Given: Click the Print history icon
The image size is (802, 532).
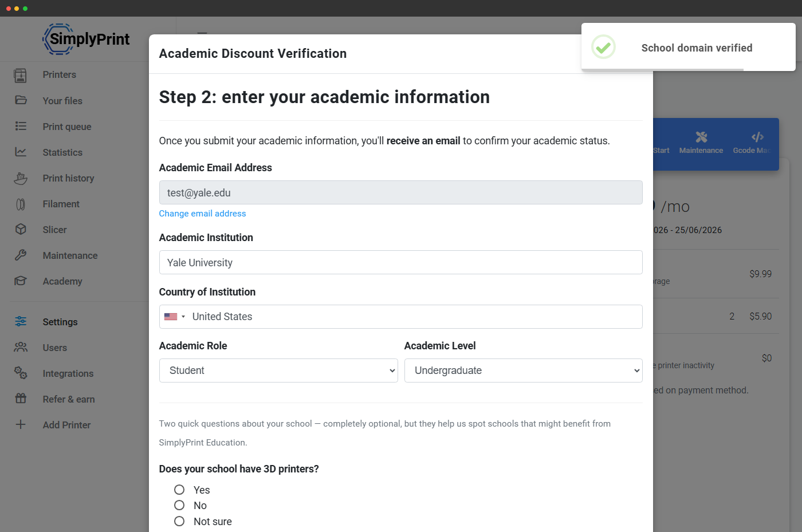Looking at the screenshot, I should pos(21,178).
